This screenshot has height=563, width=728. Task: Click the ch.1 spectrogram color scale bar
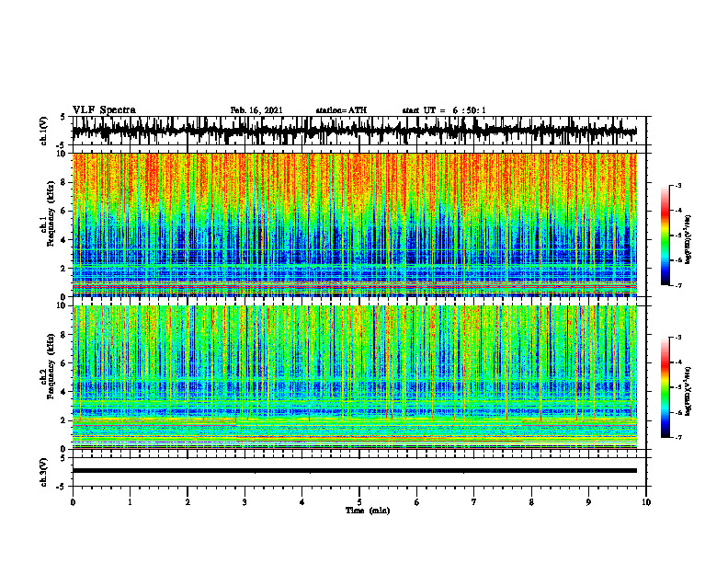pos(665,236)
